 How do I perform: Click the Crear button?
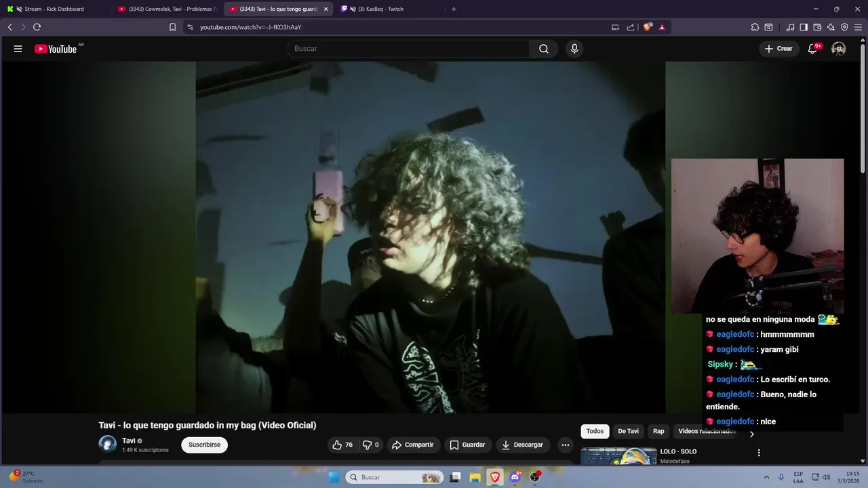(x=778, y=49)
